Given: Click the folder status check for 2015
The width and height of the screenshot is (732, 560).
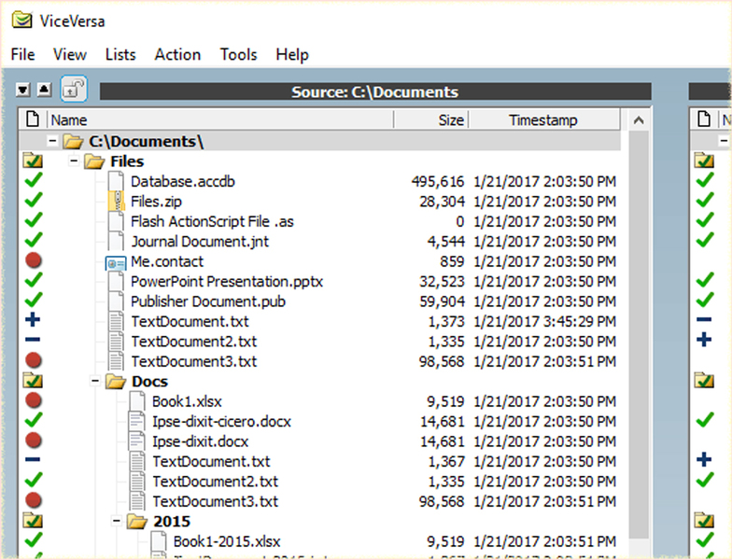Looking at the screenshot, I should coord(33,521).
